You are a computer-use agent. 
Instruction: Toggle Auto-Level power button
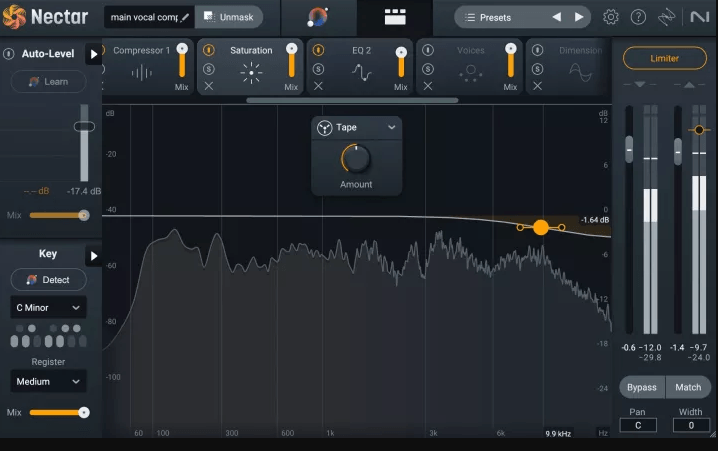click(x=8, y=54)
